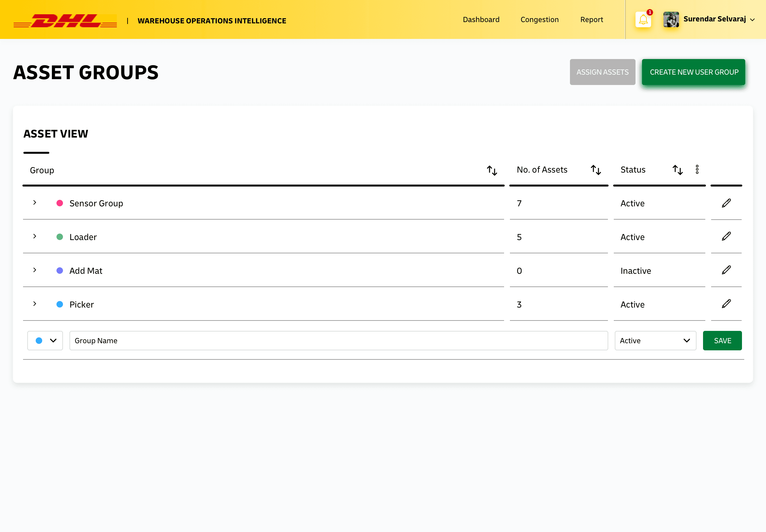Edit the Picker group
The height and width of the screenshot is (532, 766).
pos(726,304)
